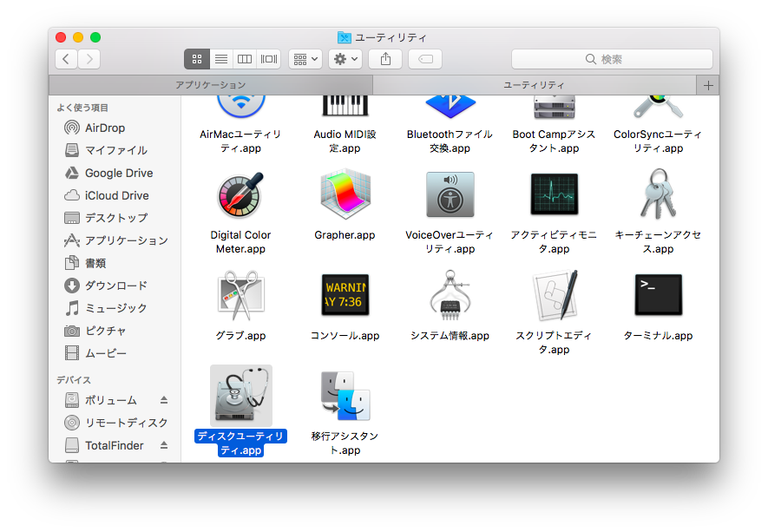Image resolution: width=768 pixels, height=532 pixels.
Task: Select the キーチェーンアクセス.app icon
Action: (x=658, y=194)
